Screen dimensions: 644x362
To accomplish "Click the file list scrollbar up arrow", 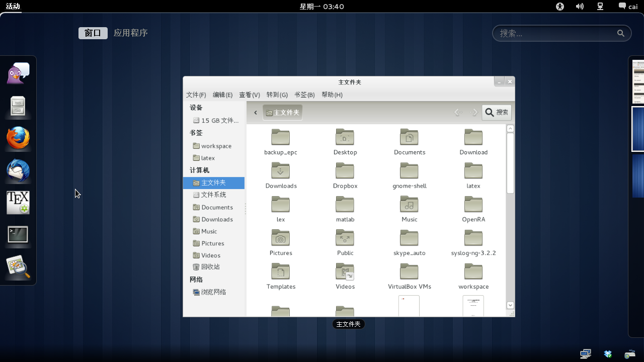I will (510, 129).
